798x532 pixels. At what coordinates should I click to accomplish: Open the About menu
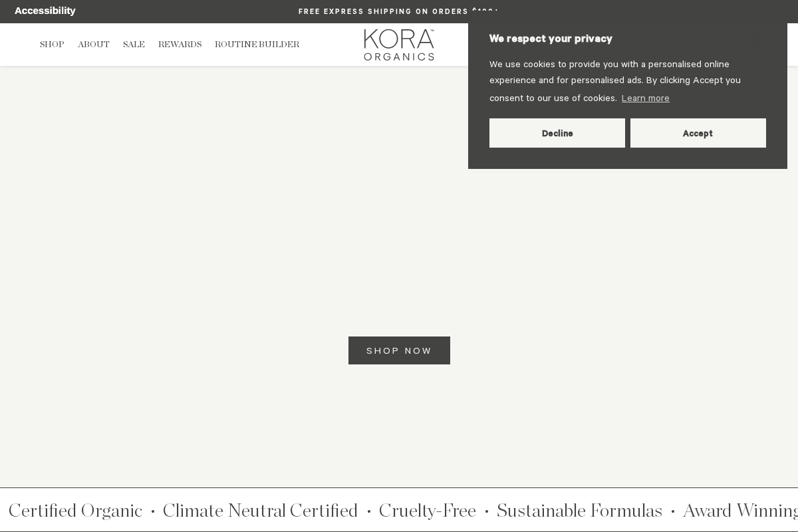click(x=93, y=45)
